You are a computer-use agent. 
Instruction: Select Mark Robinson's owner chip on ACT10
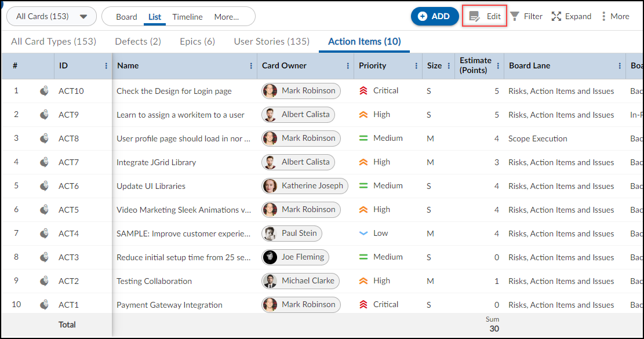[301, 91]
